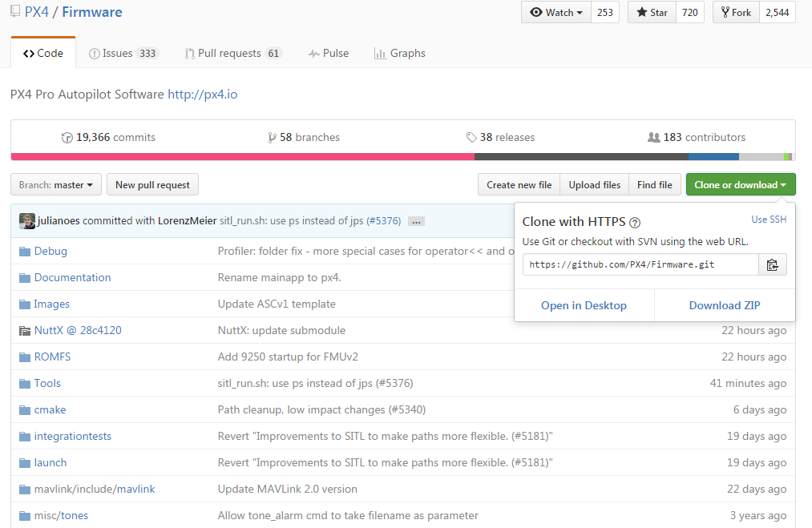Fork the repository
This screenshot has width=812, height=528.
(x=736, y=13)
